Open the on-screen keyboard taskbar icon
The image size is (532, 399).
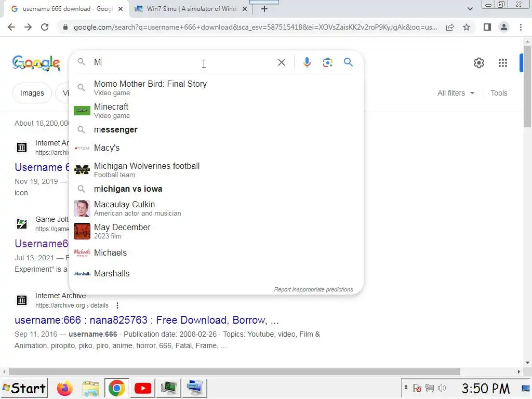(194, 388)
